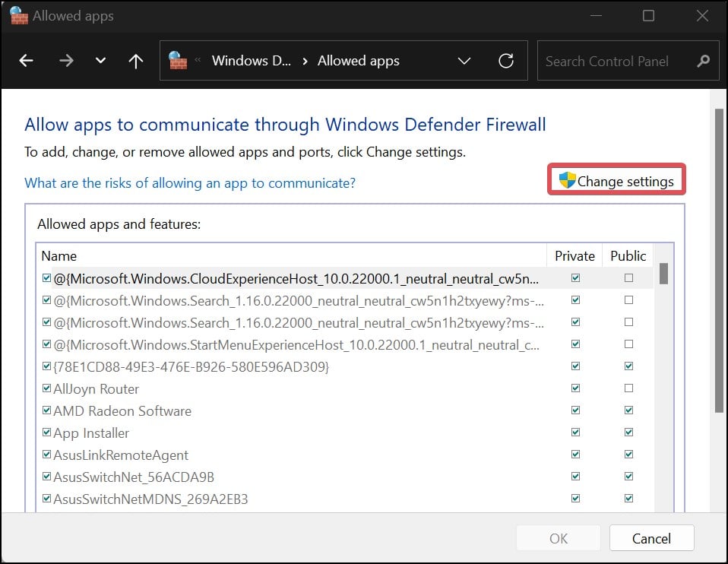Uncheck the App Installer name checkbox
The width and height of the screenshot is (728, 564).
[x=46, y=432]
